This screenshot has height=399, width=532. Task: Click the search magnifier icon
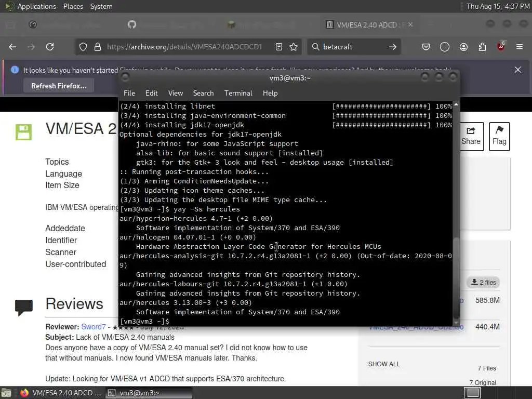tap(315, 47)
